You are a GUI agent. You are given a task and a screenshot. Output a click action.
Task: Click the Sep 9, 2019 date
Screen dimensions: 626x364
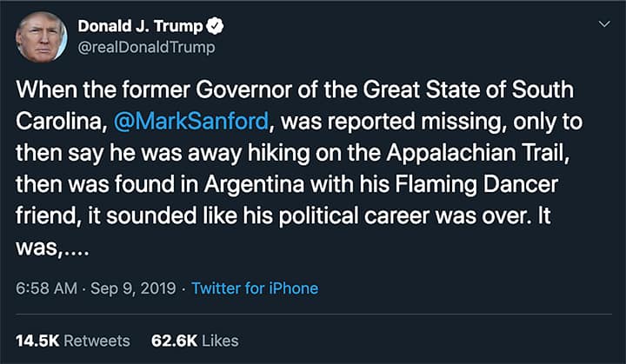coord(134,288)
